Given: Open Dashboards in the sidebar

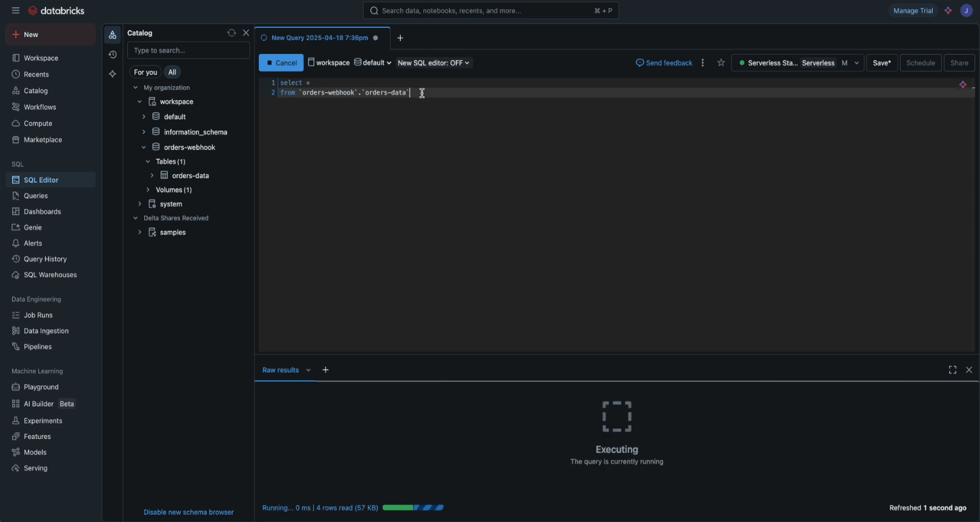Looking at the screenshot, I should [x=50, y=212].
